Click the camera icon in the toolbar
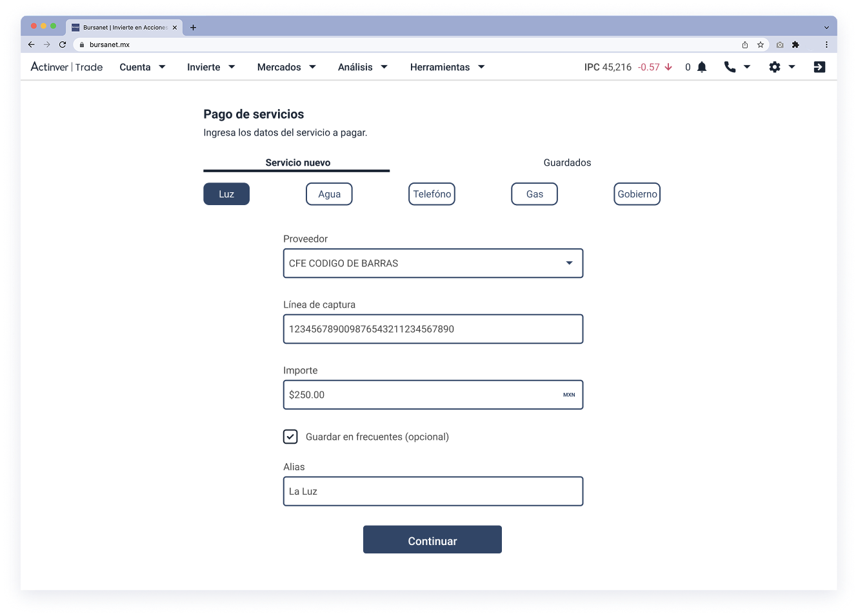Image resolution: width=858 pixels, height=616 pixels. click(x=779, y=45)
